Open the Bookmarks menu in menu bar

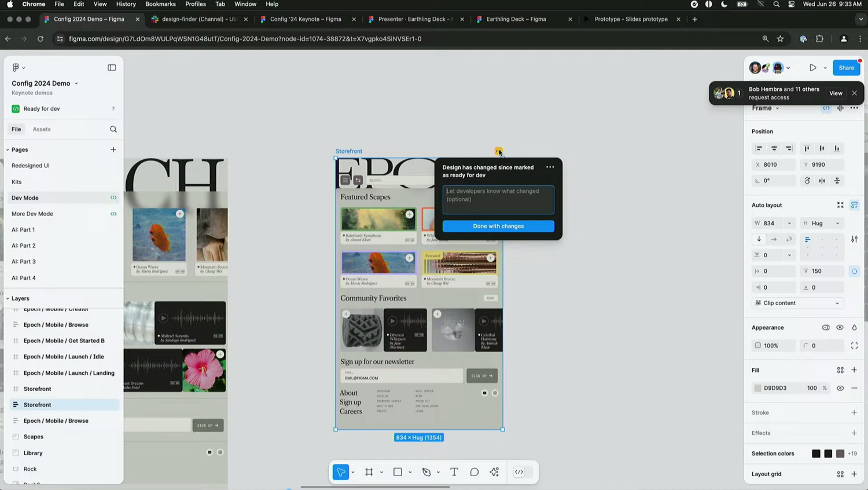coord(160,4)
